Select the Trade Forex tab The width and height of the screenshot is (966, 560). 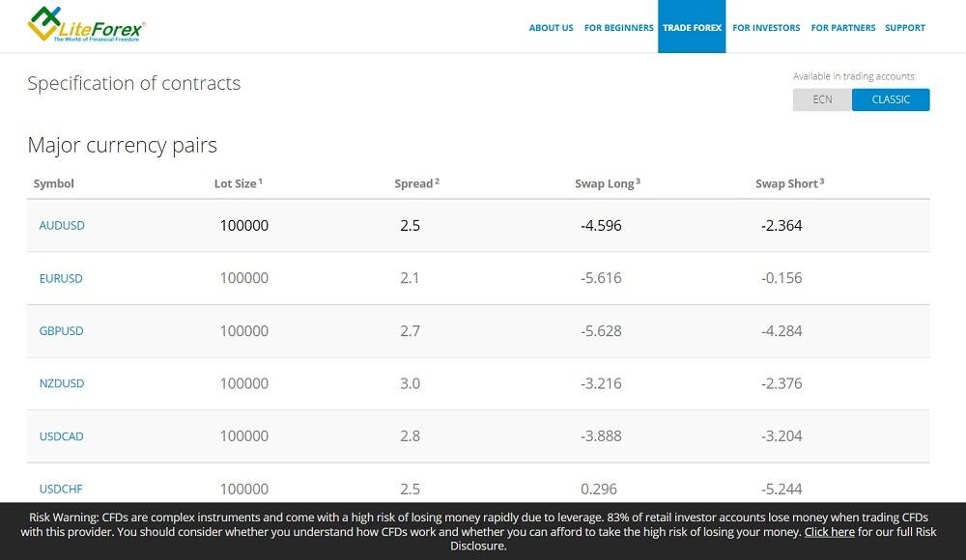pyautogui.click(x=692, y=26)
